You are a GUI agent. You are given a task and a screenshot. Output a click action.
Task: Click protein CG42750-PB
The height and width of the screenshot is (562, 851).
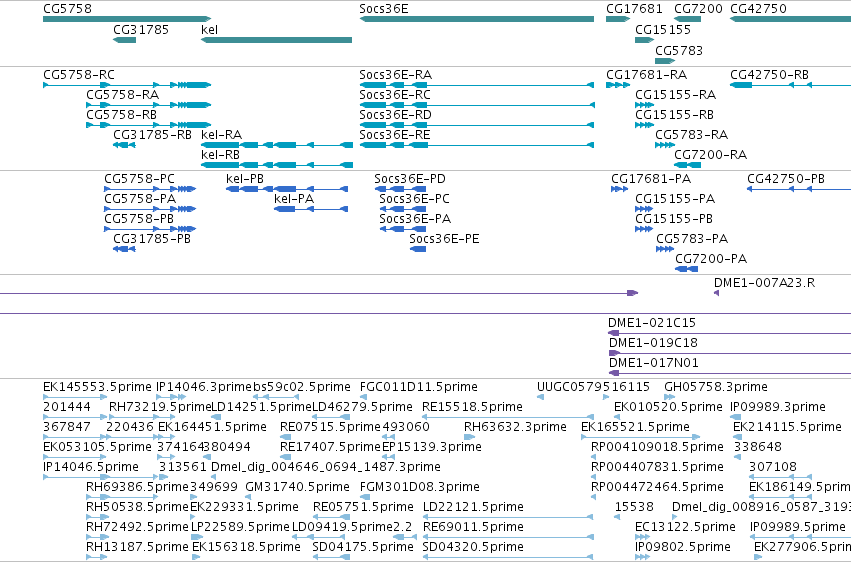coord(799,189)
